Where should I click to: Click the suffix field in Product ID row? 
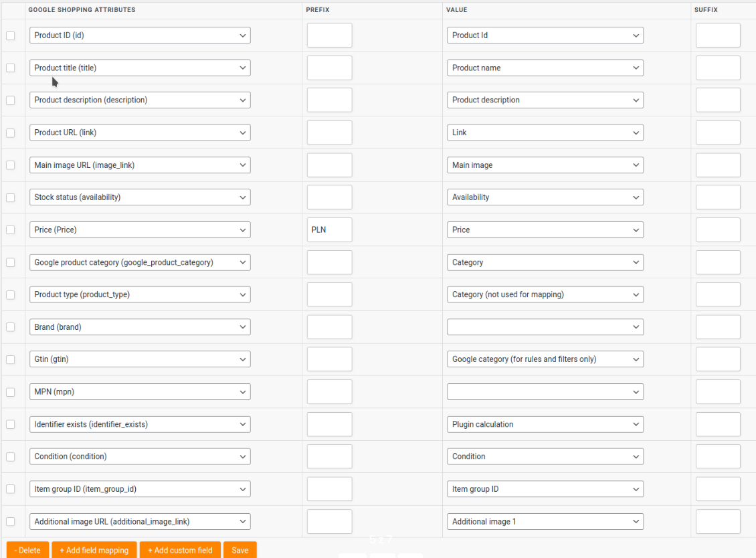point(718,35)
